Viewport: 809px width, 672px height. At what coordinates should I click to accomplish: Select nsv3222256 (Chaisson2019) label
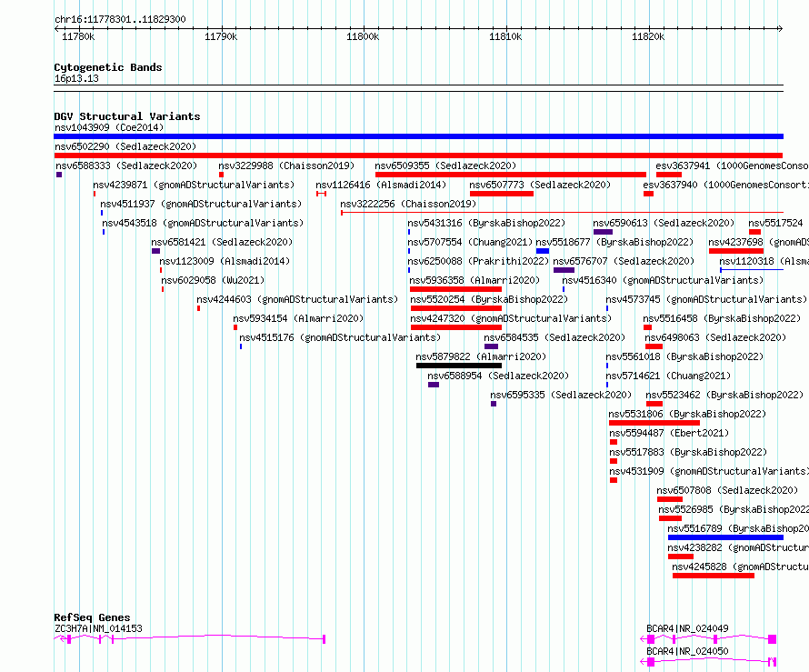tap(408, 204)
